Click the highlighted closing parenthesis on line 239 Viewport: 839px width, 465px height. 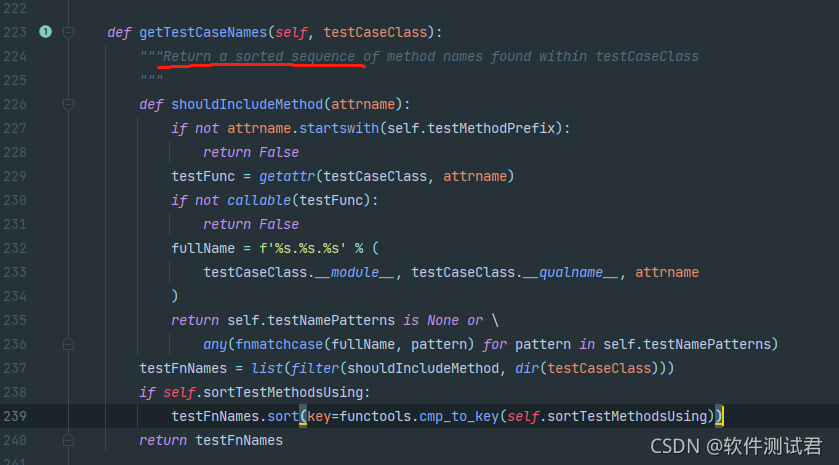coord(719,416)
